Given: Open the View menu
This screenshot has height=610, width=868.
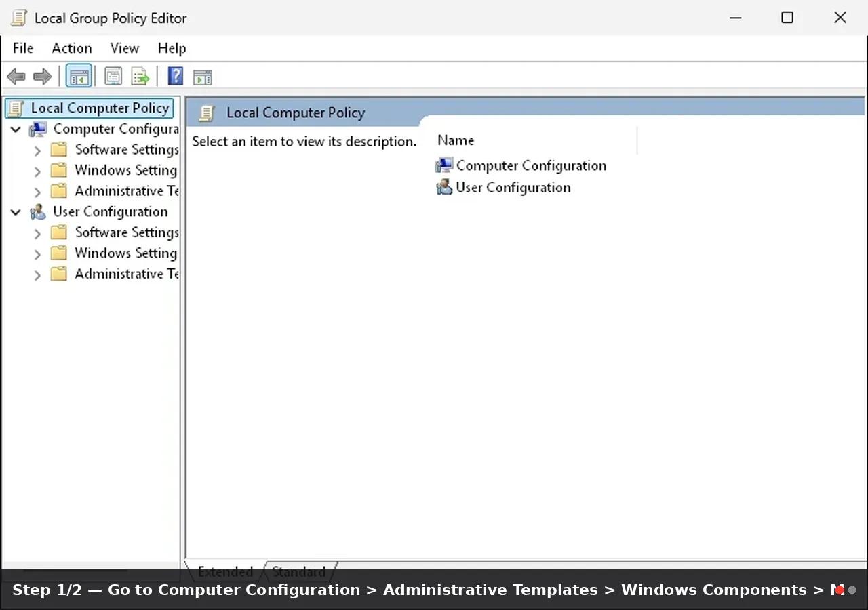Looking at the screenshot, I should point(125,48).
